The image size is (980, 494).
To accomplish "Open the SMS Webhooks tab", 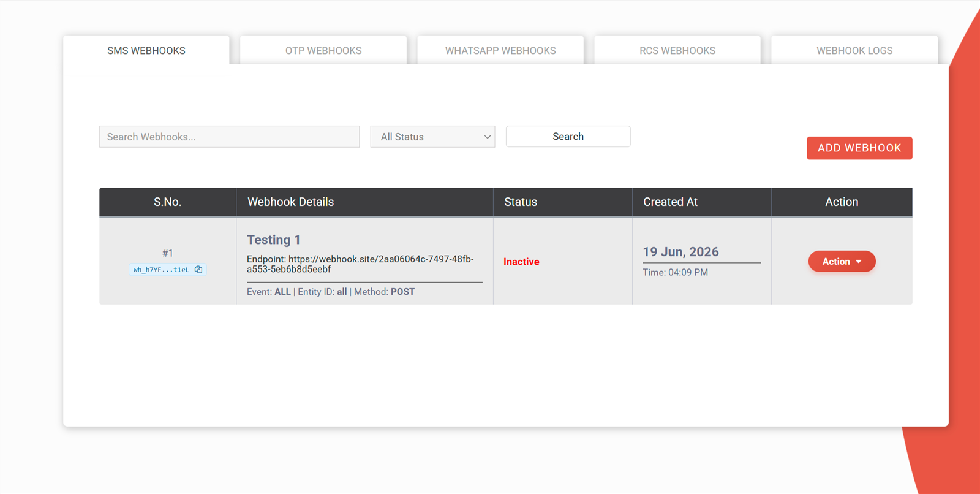I will tap(146, 50).
